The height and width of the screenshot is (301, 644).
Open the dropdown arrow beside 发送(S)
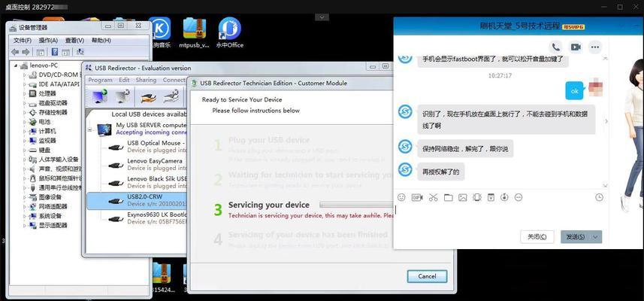pyautogui.click(x=596, y=237)
